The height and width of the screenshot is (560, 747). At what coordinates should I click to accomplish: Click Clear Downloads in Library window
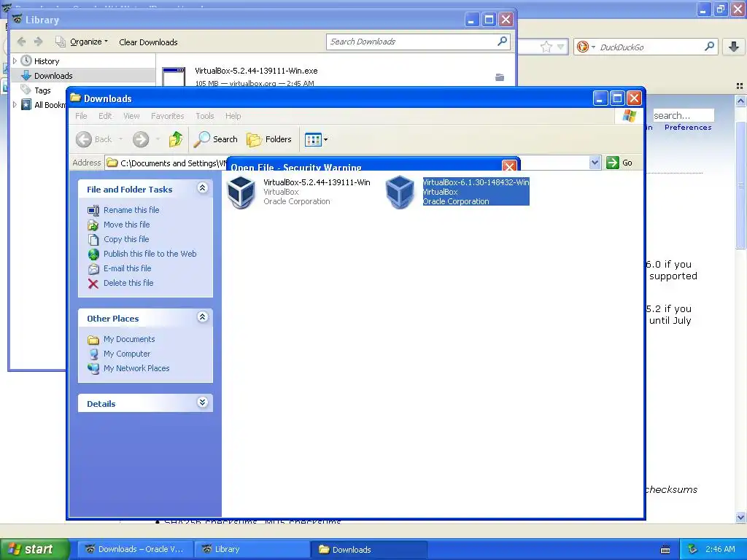pyautogui.click(x=148, y=42)
